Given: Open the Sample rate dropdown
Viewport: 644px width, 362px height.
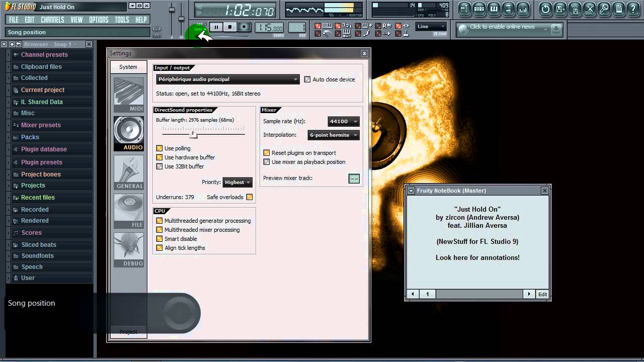Looking at the screenshot, I should click(x=344, y=121).
